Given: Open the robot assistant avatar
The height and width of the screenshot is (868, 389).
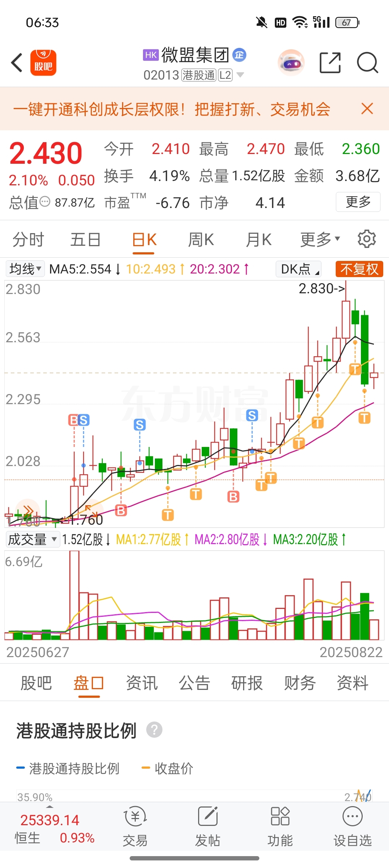Looking at the screenshot, I should point(291,63).
